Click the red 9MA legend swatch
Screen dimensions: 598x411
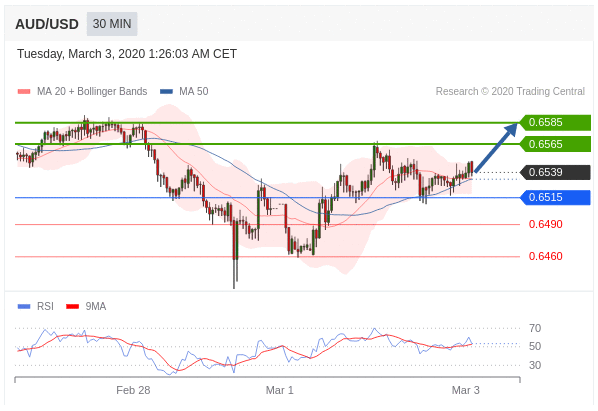[x=72, y=307]
